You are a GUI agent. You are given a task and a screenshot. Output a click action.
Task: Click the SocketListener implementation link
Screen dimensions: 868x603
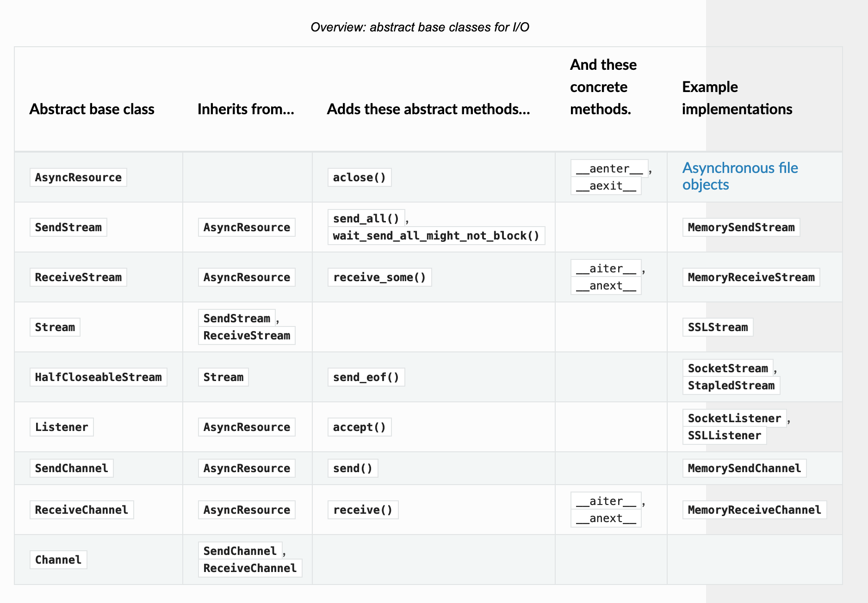[734, 418]
